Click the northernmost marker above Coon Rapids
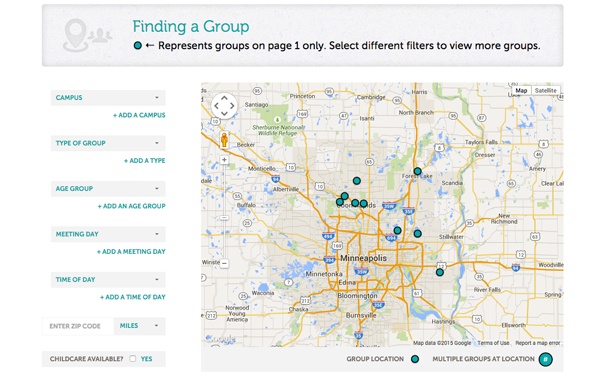Image resolution: width=600 pixels, height=375 pixels. pos(357,181)
